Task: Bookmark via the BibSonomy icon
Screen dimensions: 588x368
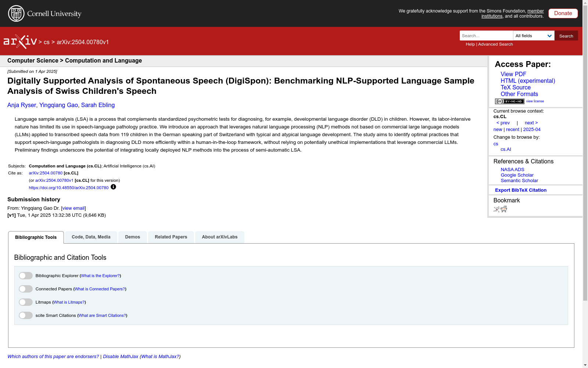Action: click(x=496, y=209)
